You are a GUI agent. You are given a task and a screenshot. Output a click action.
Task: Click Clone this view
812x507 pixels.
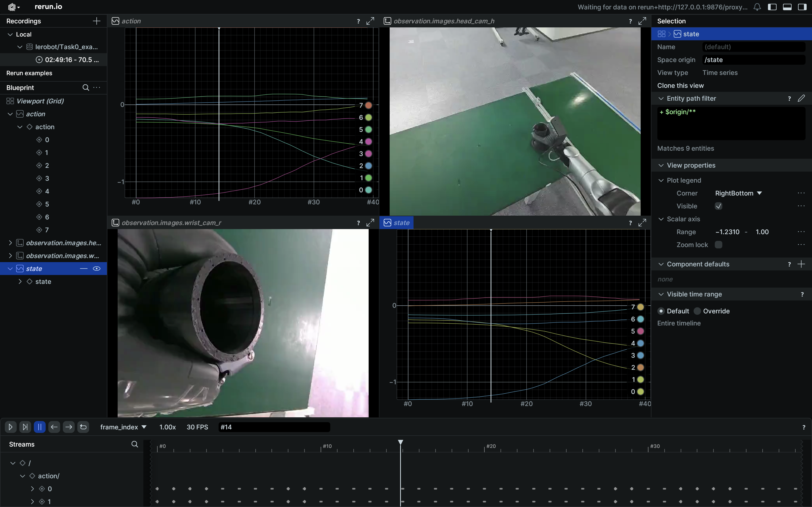680,85
